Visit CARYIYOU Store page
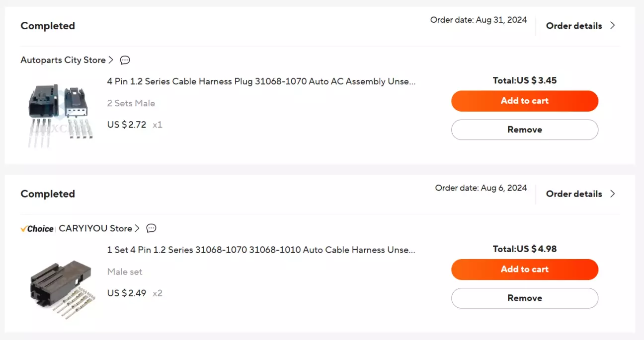Screen dimensions: 644x340 click(95, 228)
